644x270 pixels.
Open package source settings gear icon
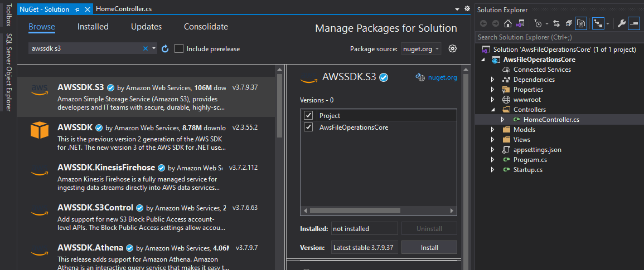click(x=453, y=48)
